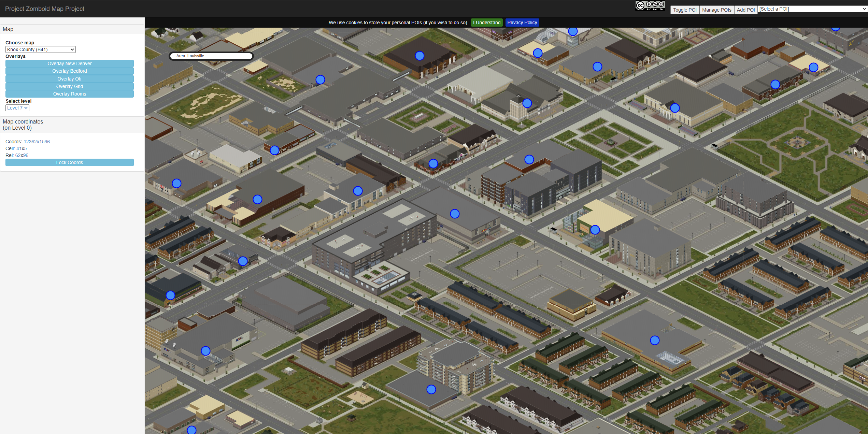Click Lock Coords button

(x=70, y=162)
